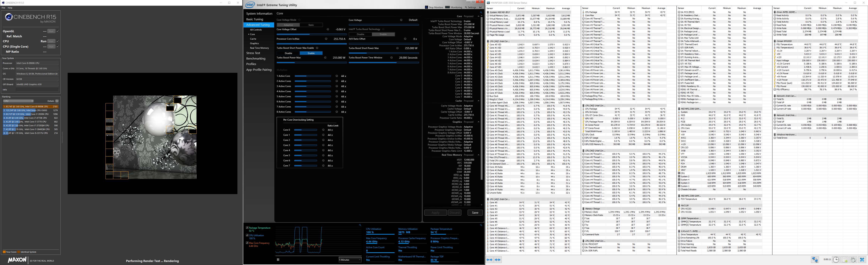Open Benchmarking section in Intel XTU

[x=255, y=58]
